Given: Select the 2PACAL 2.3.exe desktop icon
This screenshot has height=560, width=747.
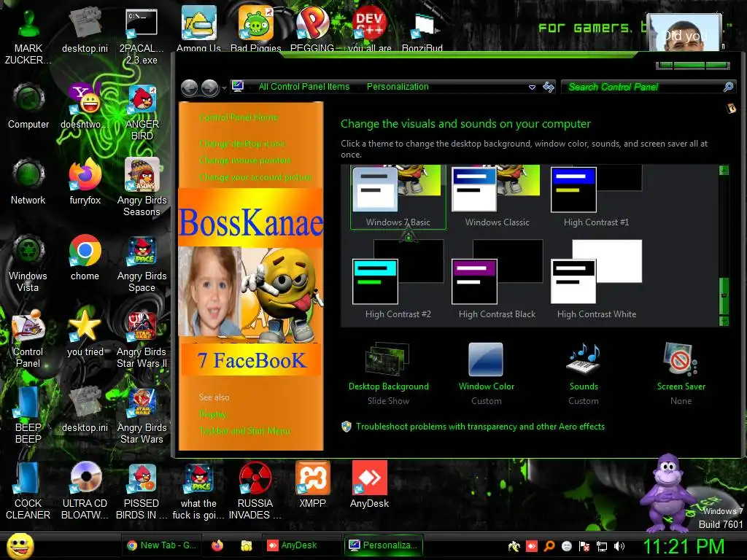Looking at the screenshot, I should (x=142, y=36).
